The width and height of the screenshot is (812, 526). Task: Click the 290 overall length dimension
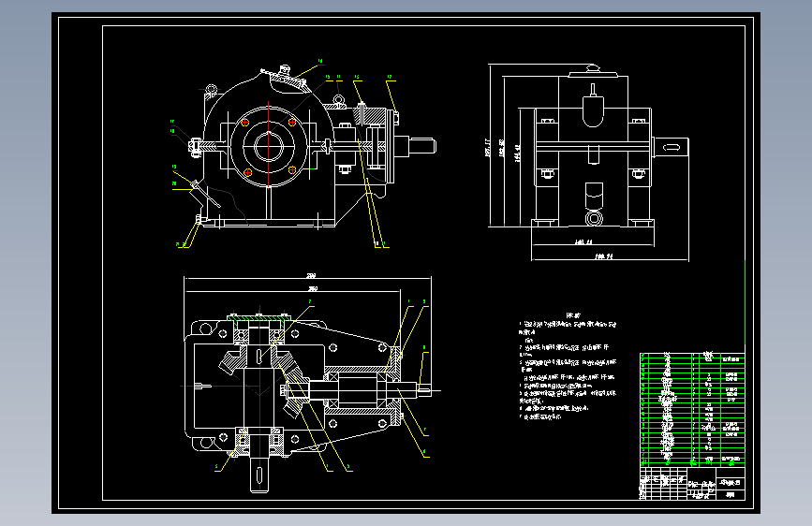[x=311, y=275]
